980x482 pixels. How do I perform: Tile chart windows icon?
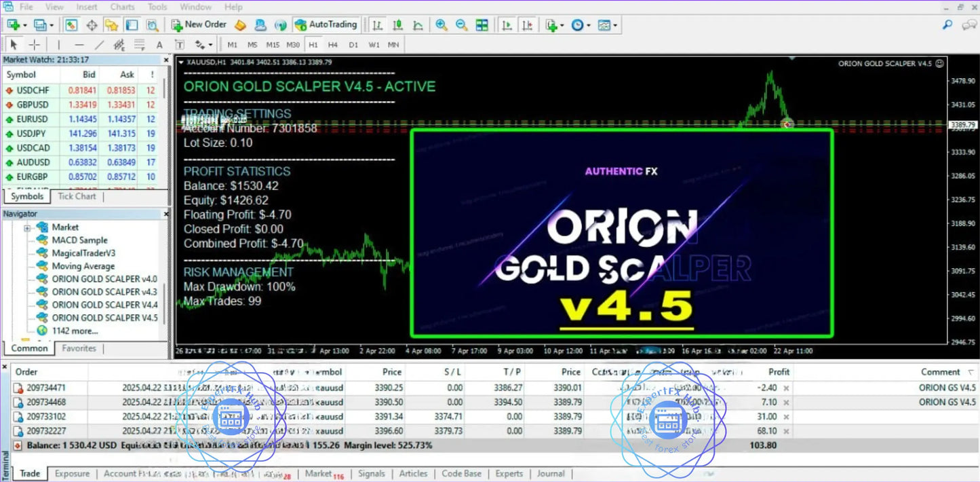[482, 25]
